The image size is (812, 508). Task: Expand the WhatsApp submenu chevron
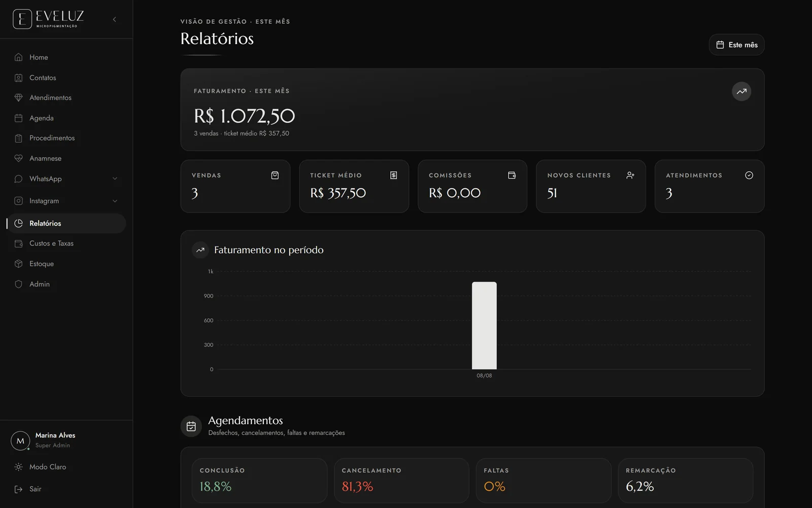point(115,179)
